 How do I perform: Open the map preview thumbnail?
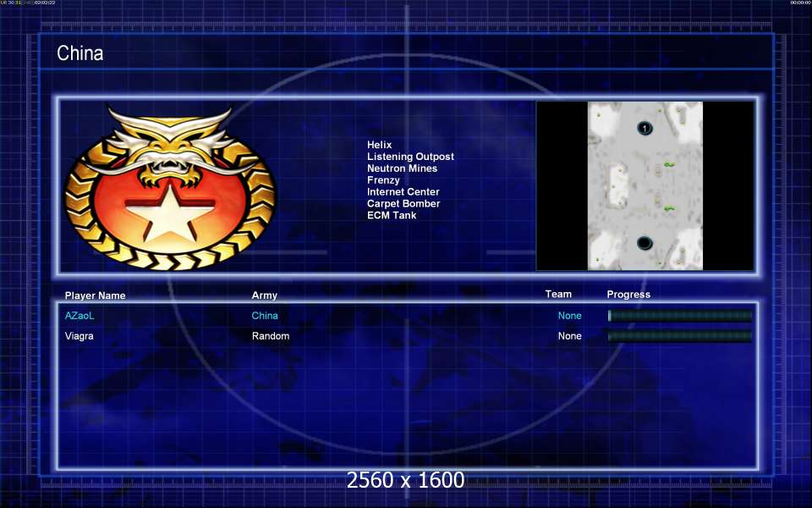645,185
